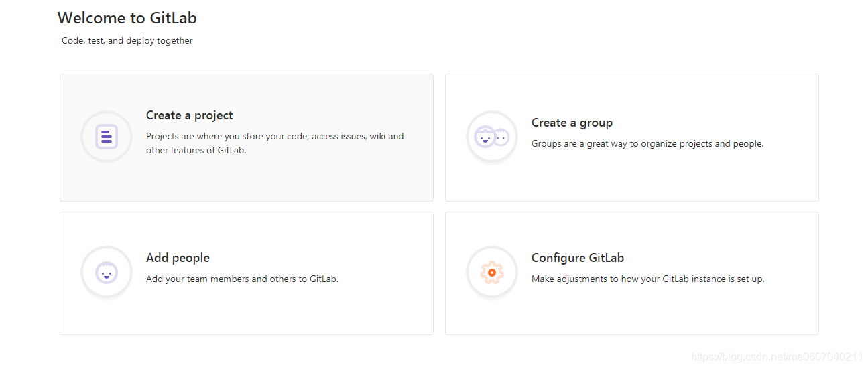Open the Configure GitLab heading
The width and height of the screenshot is (868, 369).
pos(578,258)
